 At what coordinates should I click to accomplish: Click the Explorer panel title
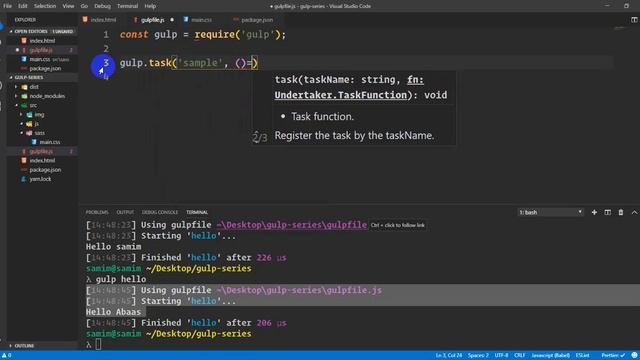25,20
